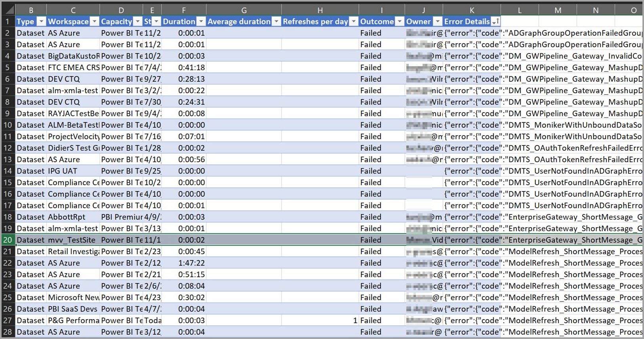Select column L by its header letter

point(520,10)
